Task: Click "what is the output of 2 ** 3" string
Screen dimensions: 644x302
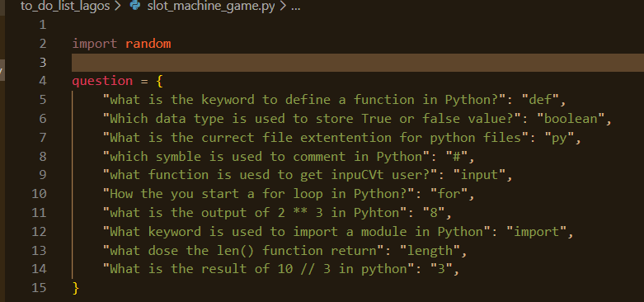Action: (x=255, y=213)
